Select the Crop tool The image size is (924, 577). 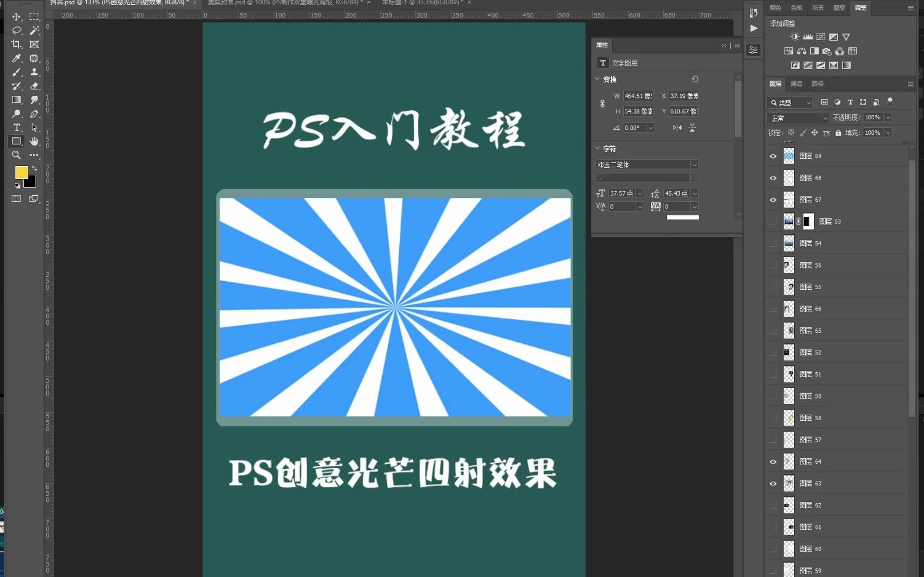coord(16,44)
